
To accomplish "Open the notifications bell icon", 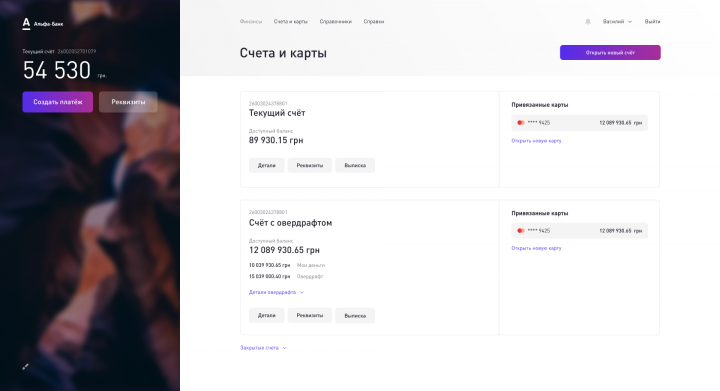I will click(x=588, y=22).
